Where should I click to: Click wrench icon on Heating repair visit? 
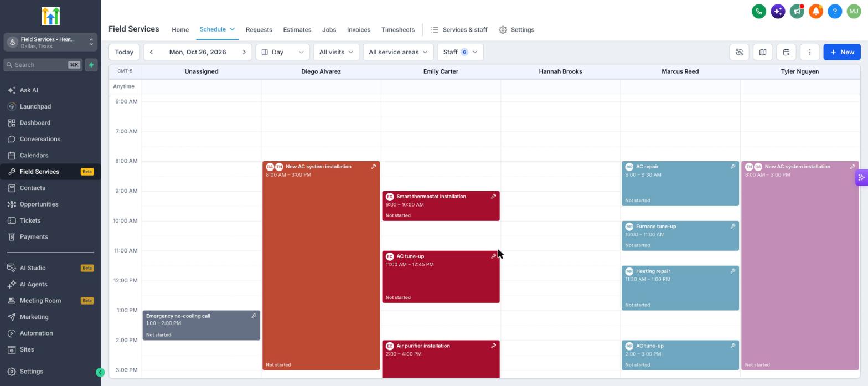[733, 271]
